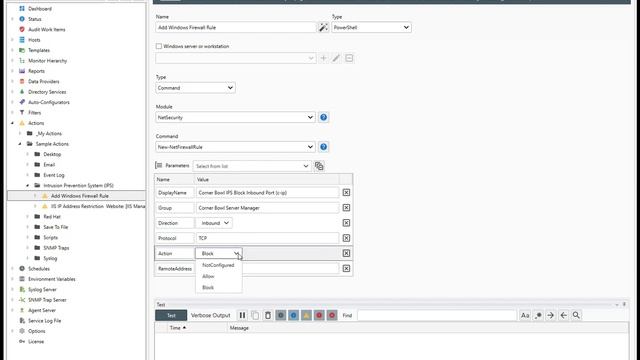Open Dashboard in the sidebar
Screen dimensions: 640x360
coord(40,9)
